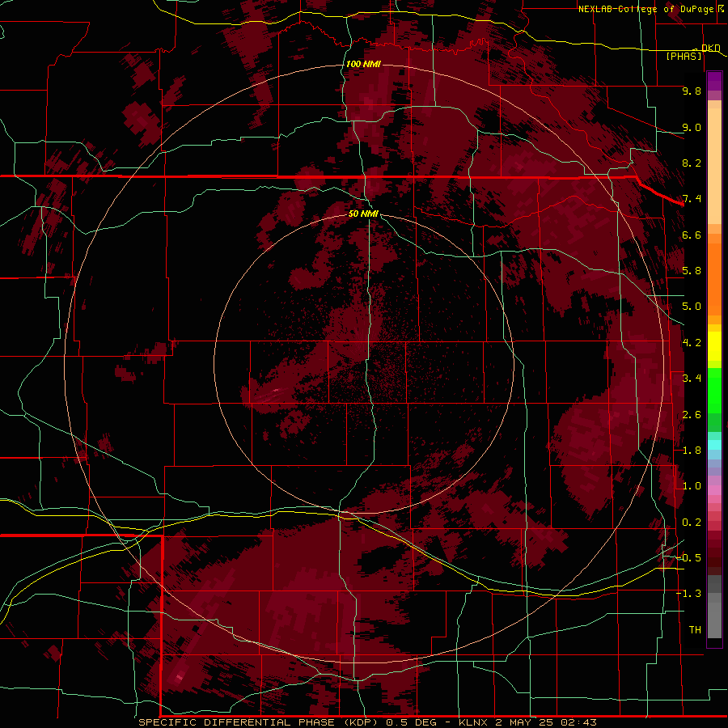Click the '50 NMI' range ring label

363,214
